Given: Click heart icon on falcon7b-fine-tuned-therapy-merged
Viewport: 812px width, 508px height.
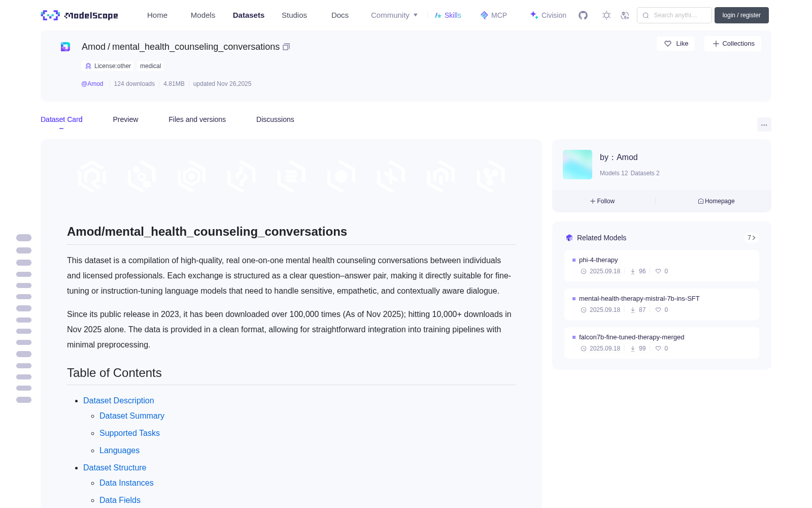Looking at the screenshot, I should click(x=658, y=348).
